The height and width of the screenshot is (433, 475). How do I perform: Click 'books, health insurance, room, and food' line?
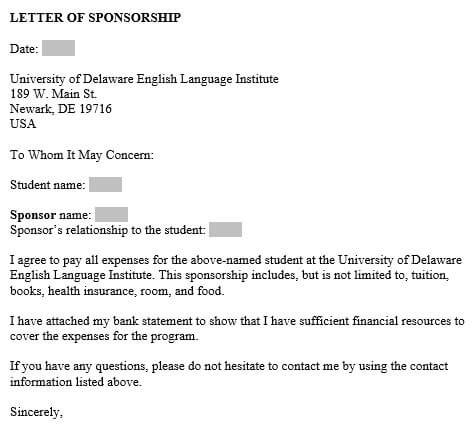tap(117, 291)
